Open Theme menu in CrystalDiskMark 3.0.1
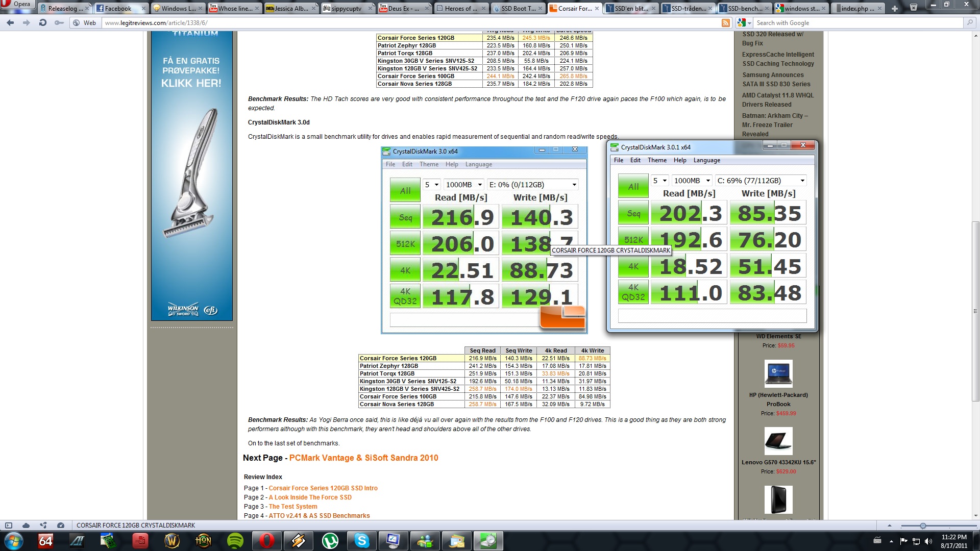Image resolution: width=980 pixels, height=551 pixels. click(657, 160)
